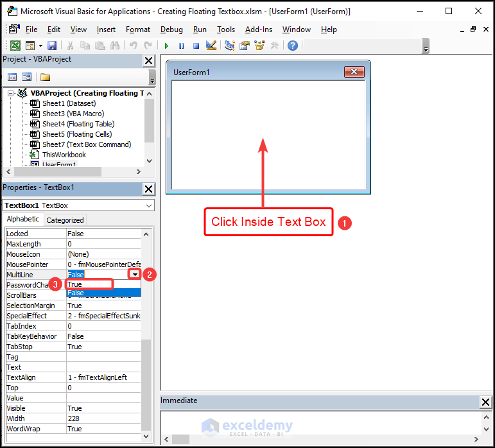Open the Tools menu
This screenshot has width=495, height=448.
226,30
